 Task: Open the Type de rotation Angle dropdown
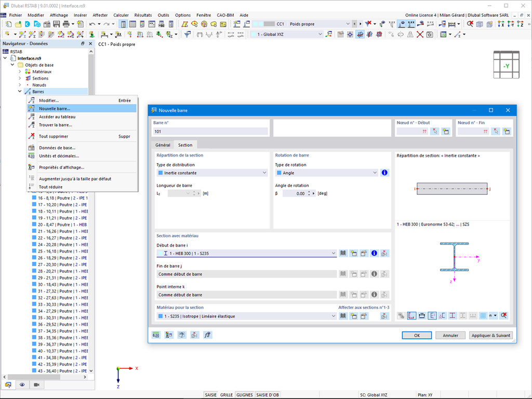point(326,172)
